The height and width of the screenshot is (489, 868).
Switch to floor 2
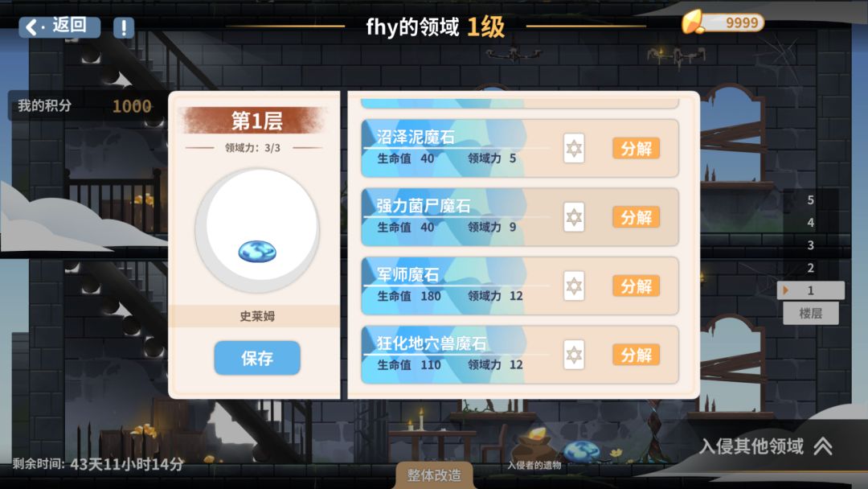[x=810, y=268]
